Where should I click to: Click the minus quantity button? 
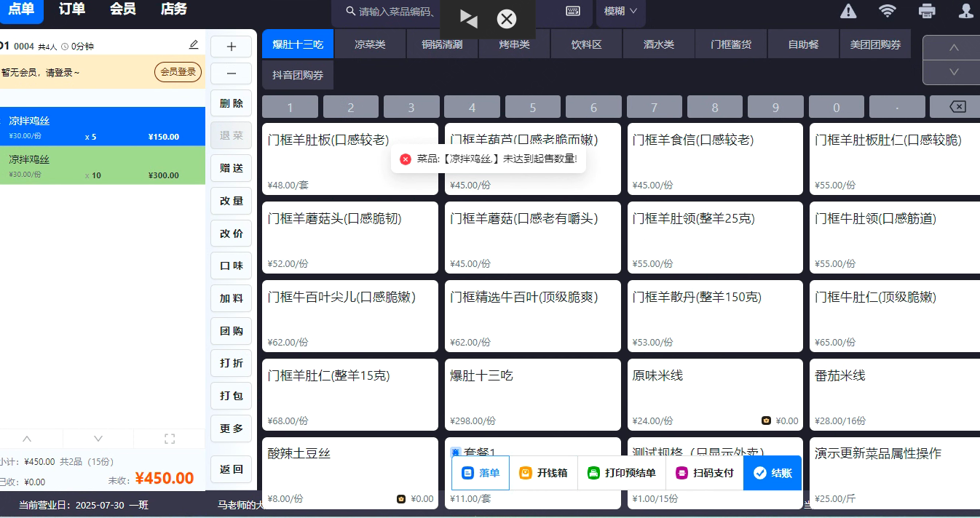pyautogui.click(x=232, y=73)
